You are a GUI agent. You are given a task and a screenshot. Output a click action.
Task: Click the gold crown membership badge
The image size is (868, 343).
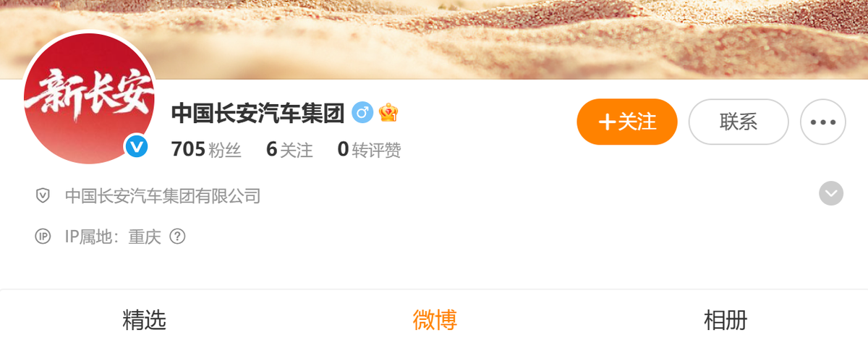[388, 113]
